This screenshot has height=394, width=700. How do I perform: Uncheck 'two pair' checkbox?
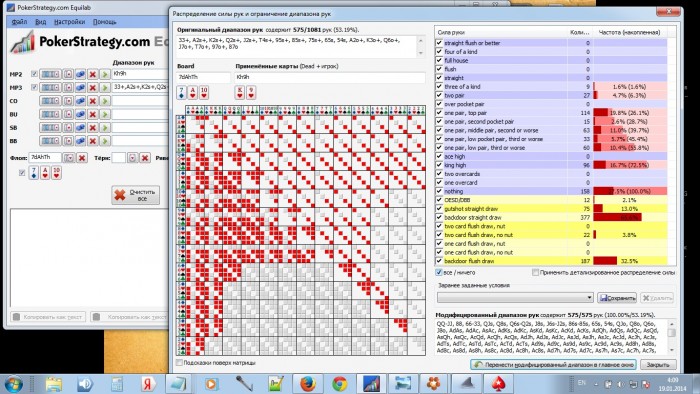[x=439, y=95]
